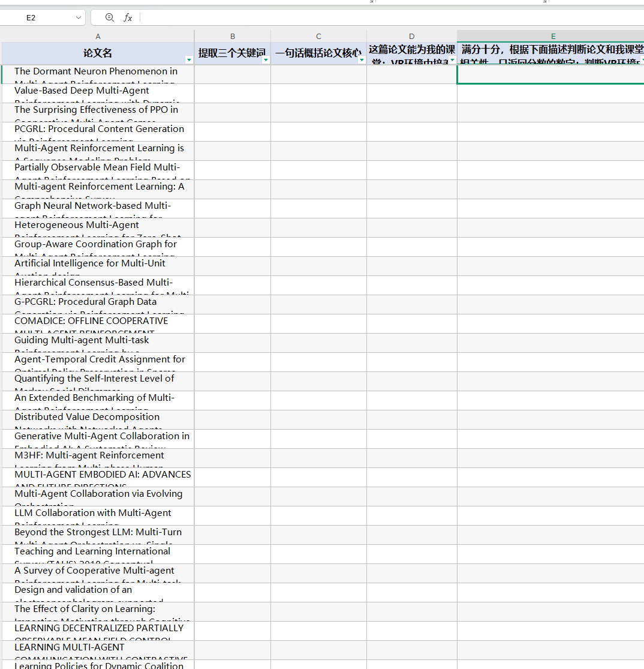The image size is (644, 669).
Task: Select column B header
Action: [233, 36]
